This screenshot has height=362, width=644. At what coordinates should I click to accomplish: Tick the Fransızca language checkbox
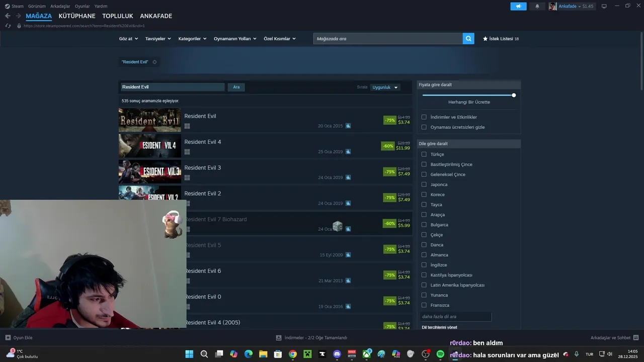tap(424, 305)
